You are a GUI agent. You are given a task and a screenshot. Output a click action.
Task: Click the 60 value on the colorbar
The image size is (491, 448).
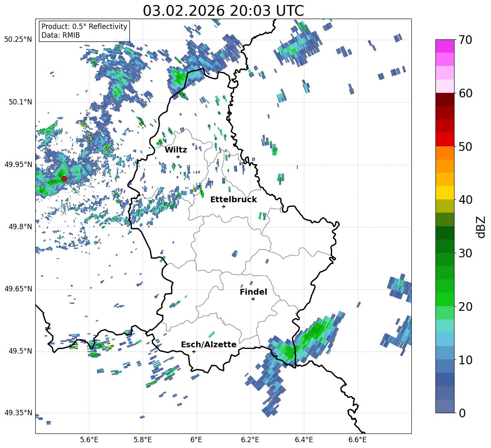(x=465, y=93)
